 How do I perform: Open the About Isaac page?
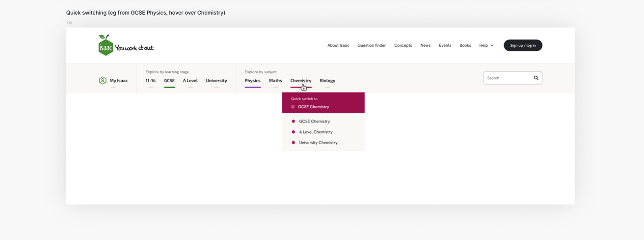(338, 45)
